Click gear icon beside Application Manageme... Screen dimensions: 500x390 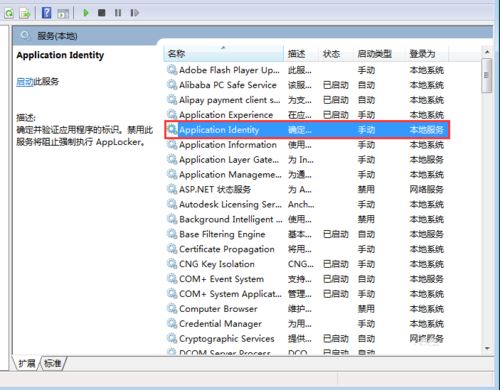(172, 174)
